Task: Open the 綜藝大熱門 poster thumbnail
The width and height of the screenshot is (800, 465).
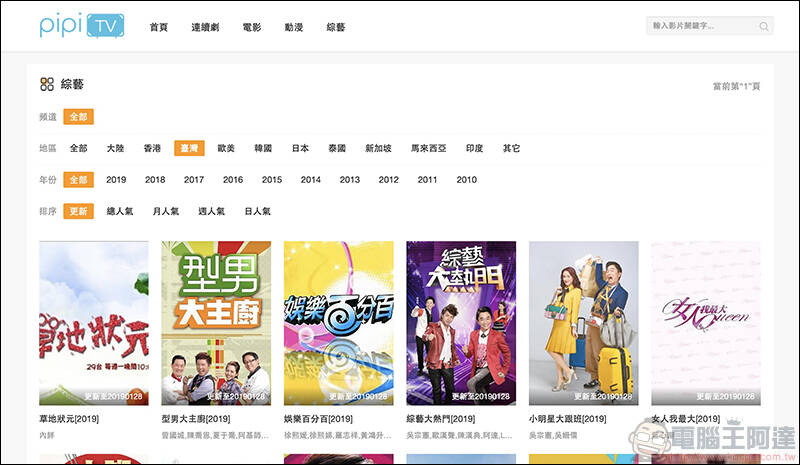Action: (x=461, y=323)
